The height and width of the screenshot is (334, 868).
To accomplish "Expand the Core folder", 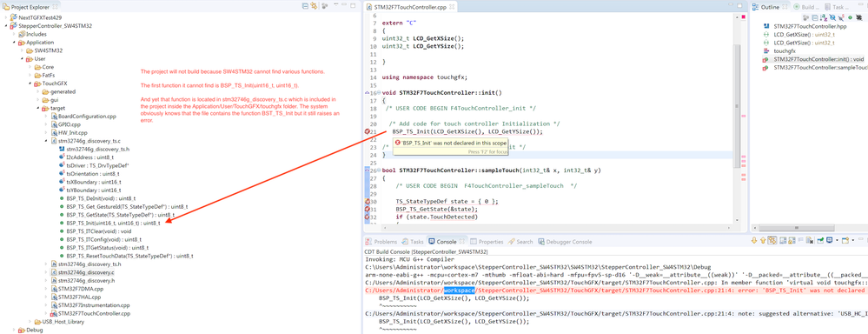I will coord(30,67).
